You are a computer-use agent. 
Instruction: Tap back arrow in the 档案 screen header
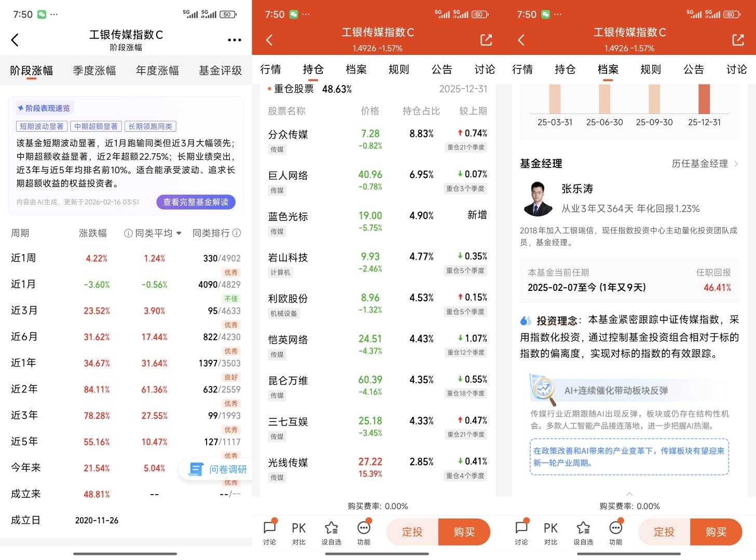pos(521,40)
